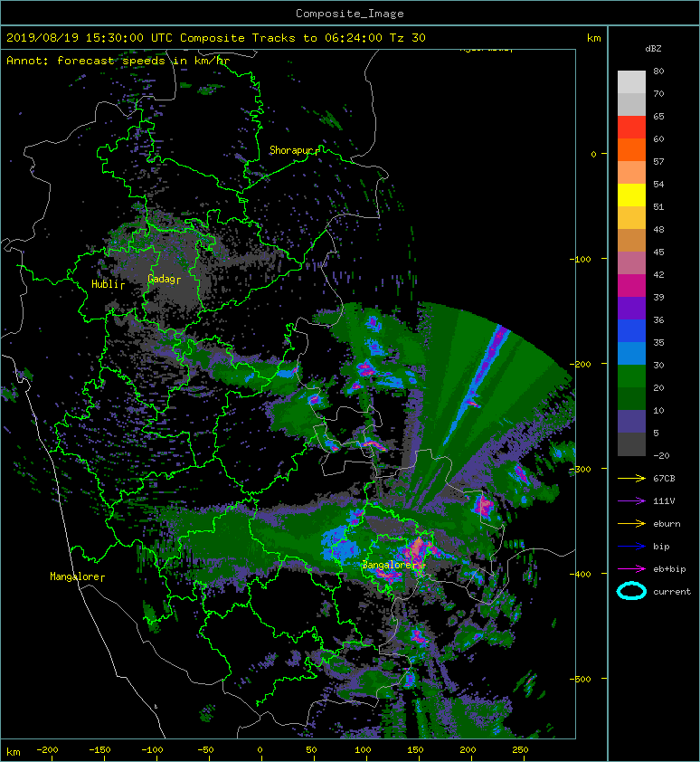This screenshot has width=700, height=762.
Task: Click the km unit label at top right
Action: click(593, 38)
